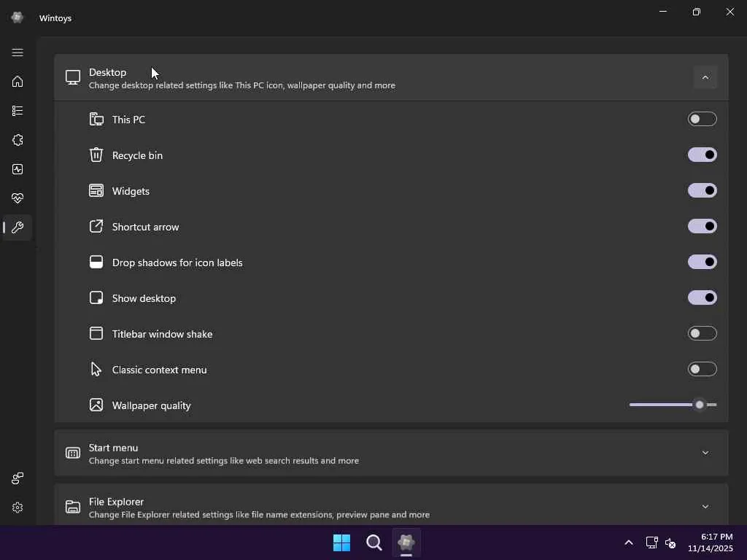
Task: Click the 'Wintoys' title text
Action: tap(55, 18)
